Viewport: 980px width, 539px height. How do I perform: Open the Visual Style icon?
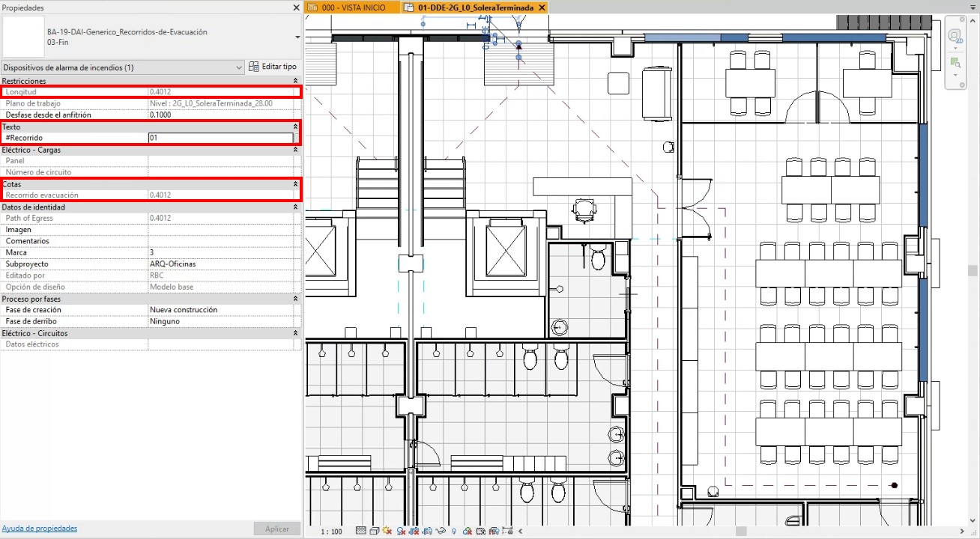[x=375, y=531]
